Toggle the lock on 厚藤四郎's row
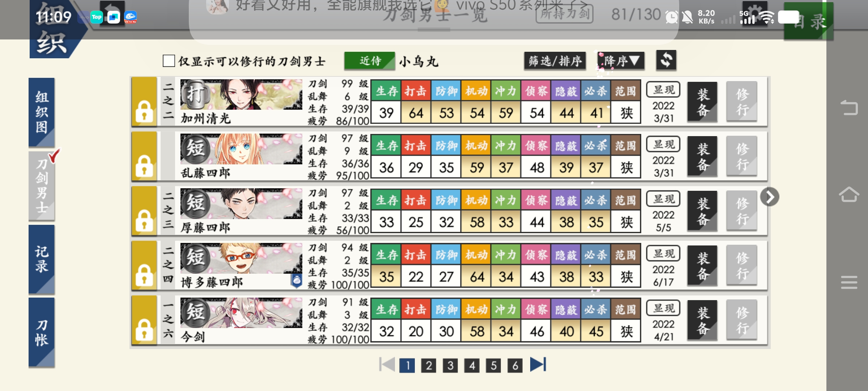The image size is (868, 391). (144, 211)
